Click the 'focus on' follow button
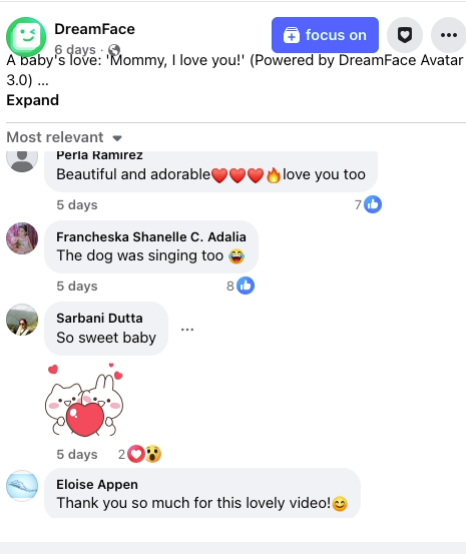Image resolution: width=466 pixels, height=554 pixels. pyautogui.click(x=325, y=35)
